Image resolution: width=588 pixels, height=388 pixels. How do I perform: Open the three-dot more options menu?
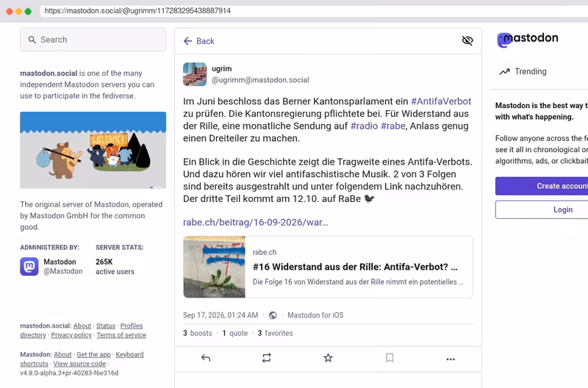point(451,359)
